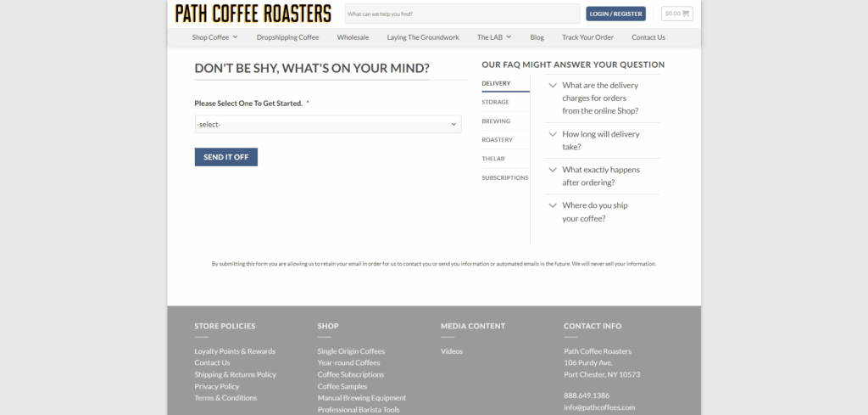
Task: Click the '106 Purdy Ave.' address line
Action: tap(588, 362)
